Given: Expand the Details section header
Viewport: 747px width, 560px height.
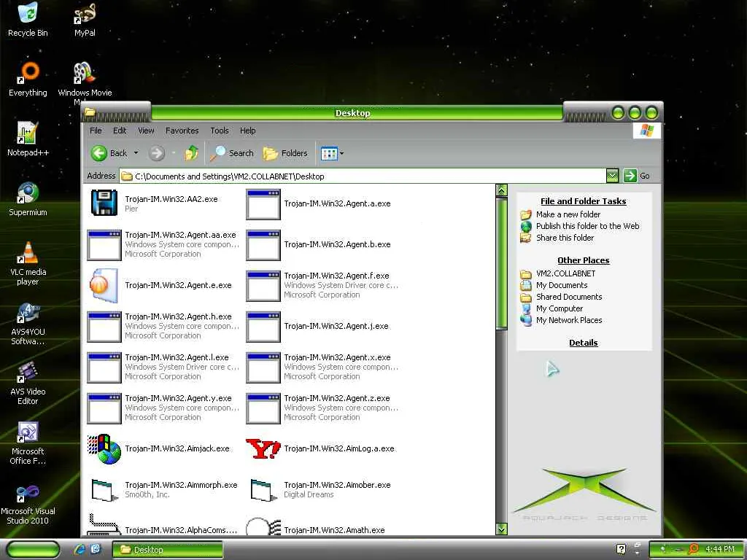Looking at the screenshot, I should tap(583, 343).
